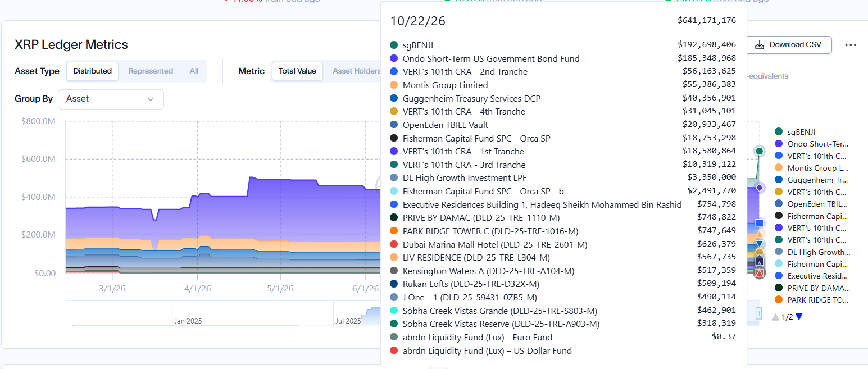The width and height of the screenshot is (868, 369).
Task: Click the range slider right handle
Action: (x=758, y=313)
